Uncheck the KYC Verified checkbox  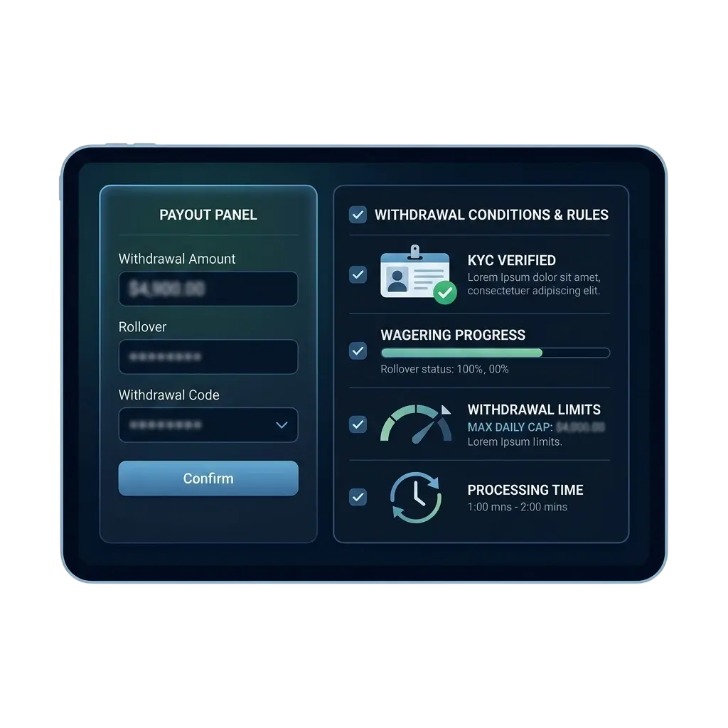(358, 274)
